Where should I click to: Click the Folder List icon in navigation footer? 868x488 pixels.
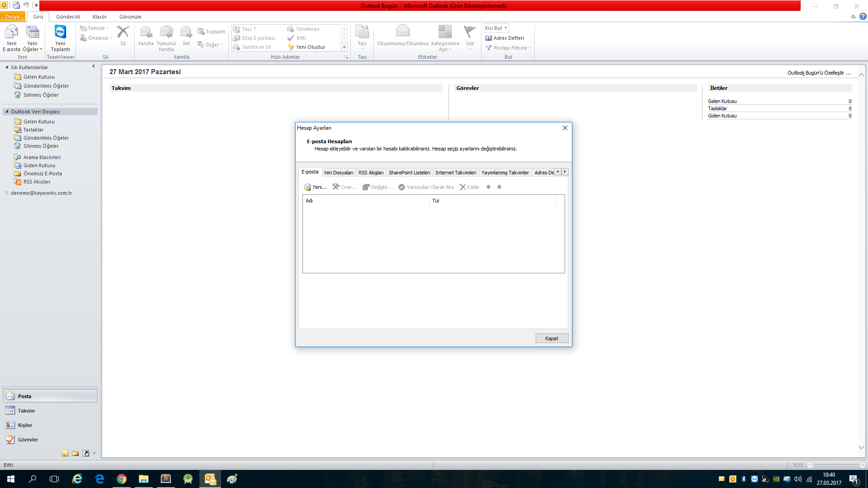click(x=75, y=453)
